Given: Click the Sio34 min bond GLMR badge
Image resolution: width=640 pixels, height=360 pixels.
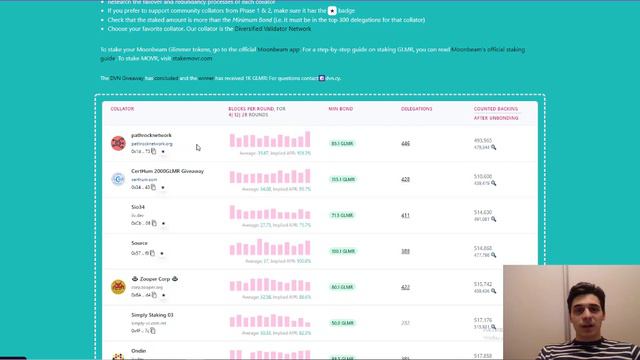Looking at the screenshot, I should [342, 216].
